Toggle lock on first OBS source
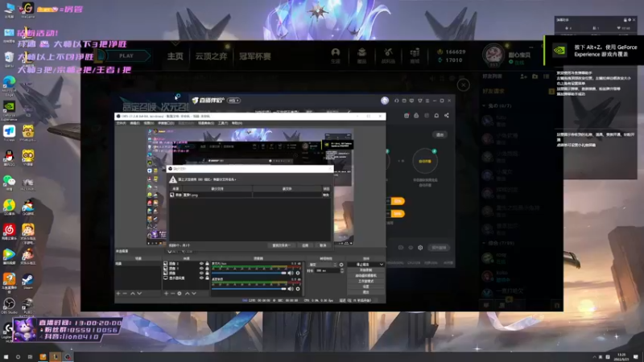The image size is (644, 362). [207, 264]
